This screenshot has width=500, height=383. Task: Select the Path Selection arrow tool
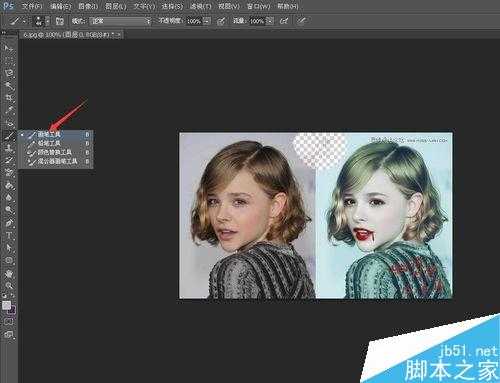click(x=9, y=248)
